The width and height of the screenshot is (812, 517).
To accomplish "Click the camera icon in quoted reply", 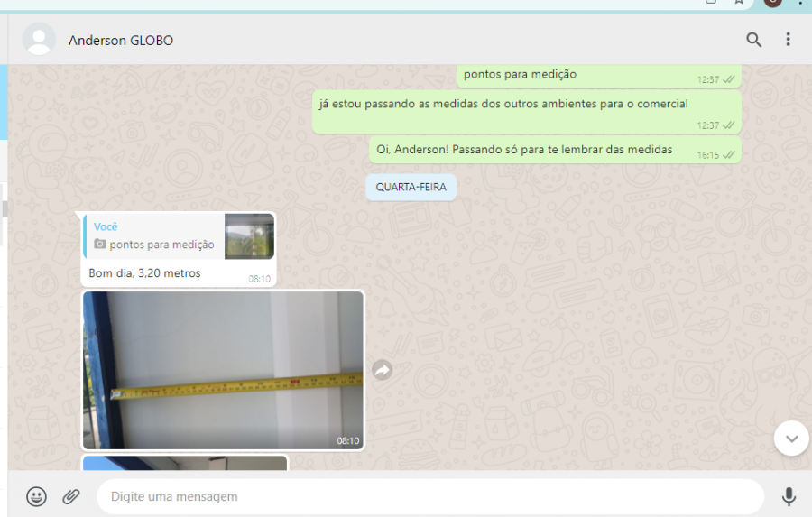I will (99, 244).
